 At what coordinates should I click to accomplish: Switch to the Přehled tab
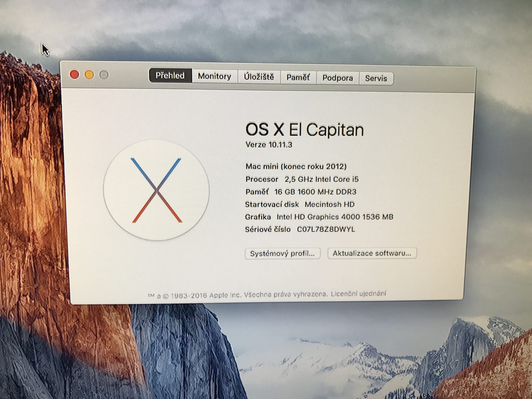(170, 75)
